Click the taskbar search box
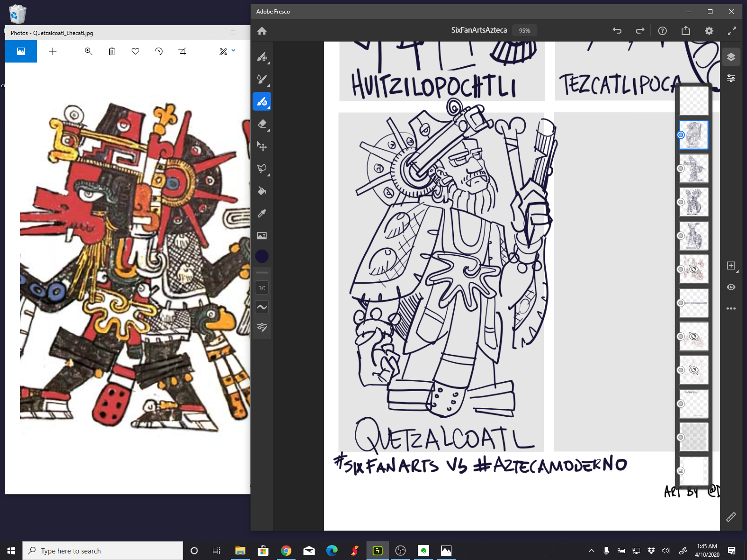The height and width of the screenshot is (560, 747). (x=103, y=551)
